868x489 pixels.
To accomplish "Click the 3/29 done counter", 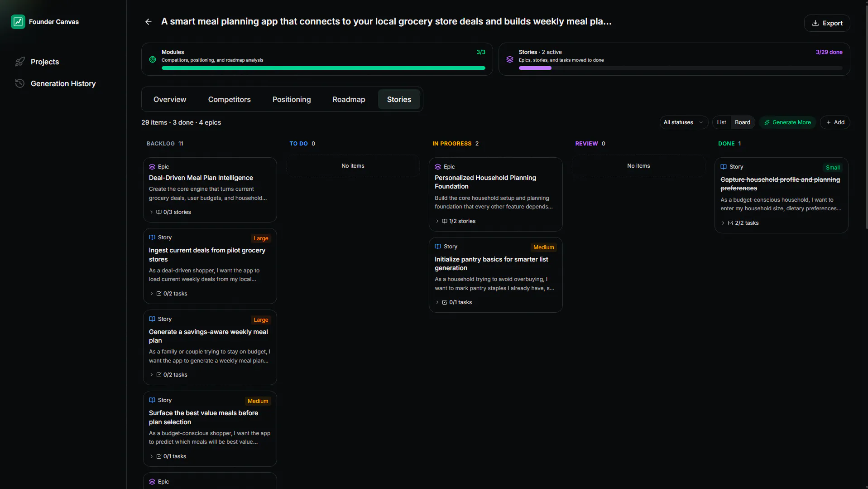I will coord(829,52).
